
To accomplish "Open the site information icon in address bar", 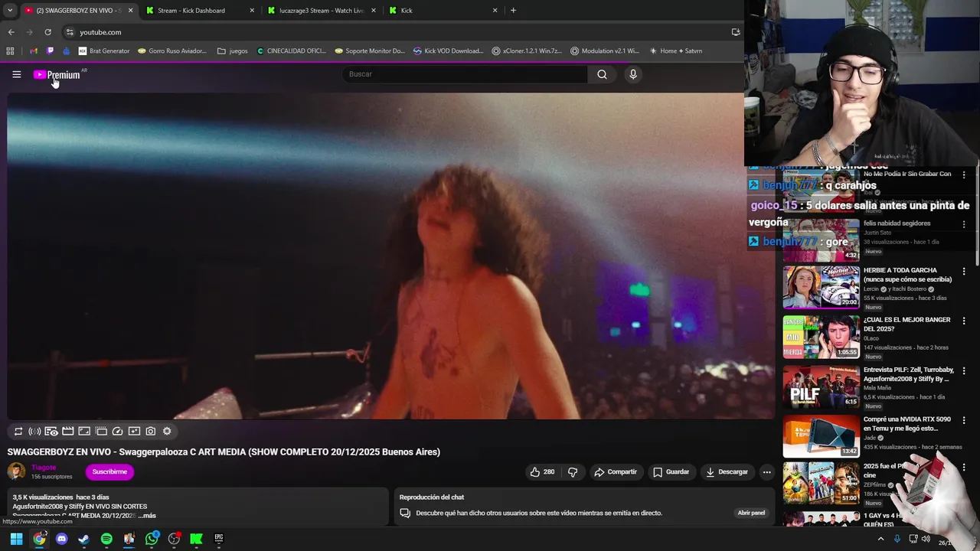I will click(x=70, y=32).
